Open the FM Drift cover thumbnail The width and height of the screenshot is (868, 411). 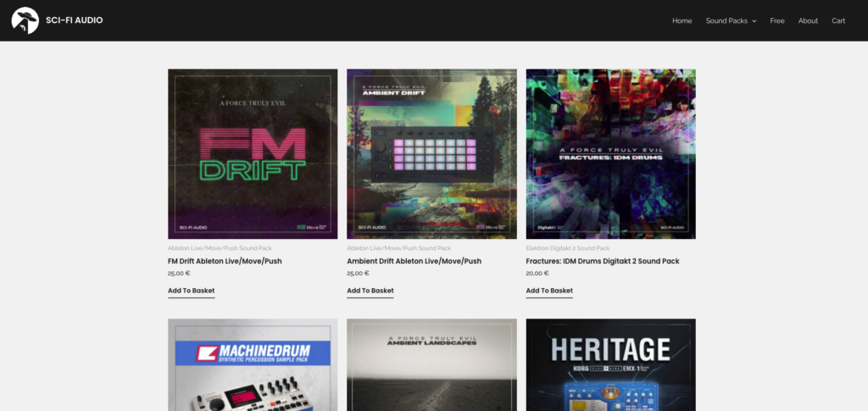[x=253, y=153]
